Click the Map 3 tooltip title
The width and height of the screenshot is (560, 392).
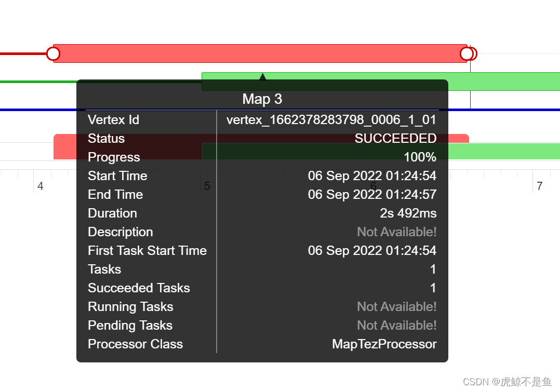click(262, 99)
